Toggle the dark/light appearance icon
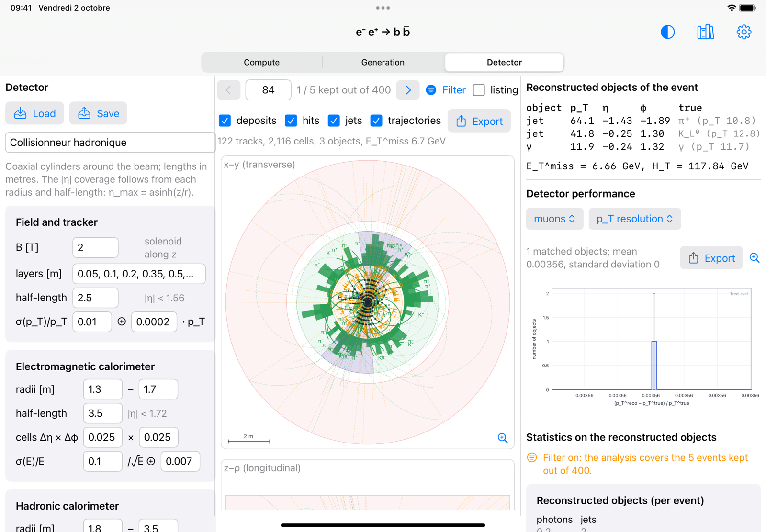The height and width of the screenshot is (532, 766). pyautogui.click(x=667, y=32)
